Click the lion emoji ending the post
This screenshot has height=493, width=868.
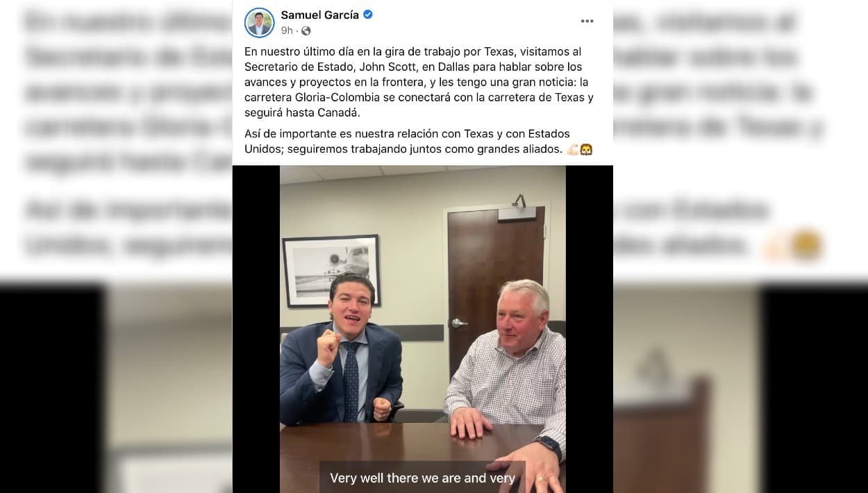[586, 149]
